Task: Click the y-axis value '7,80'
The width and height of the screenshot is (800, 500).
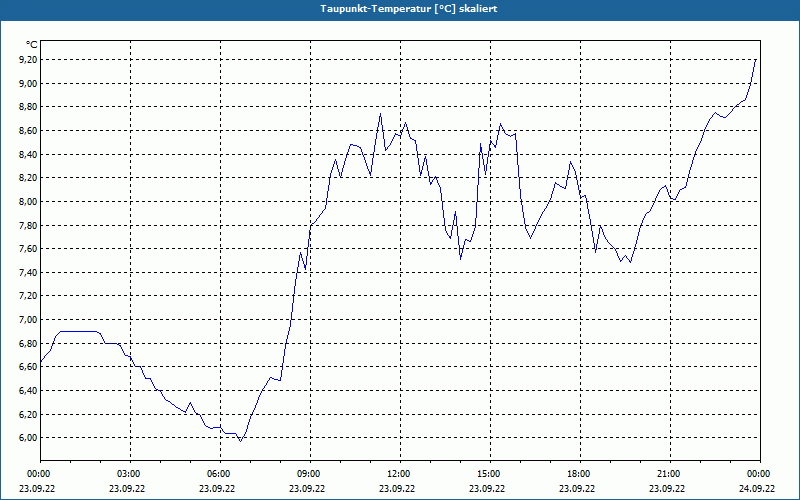Action: 29,225
